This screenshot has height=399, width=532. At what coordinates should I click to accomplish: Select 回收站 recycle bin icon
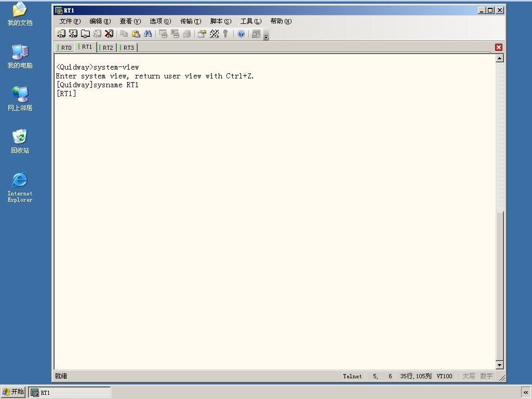pos(20,141)
